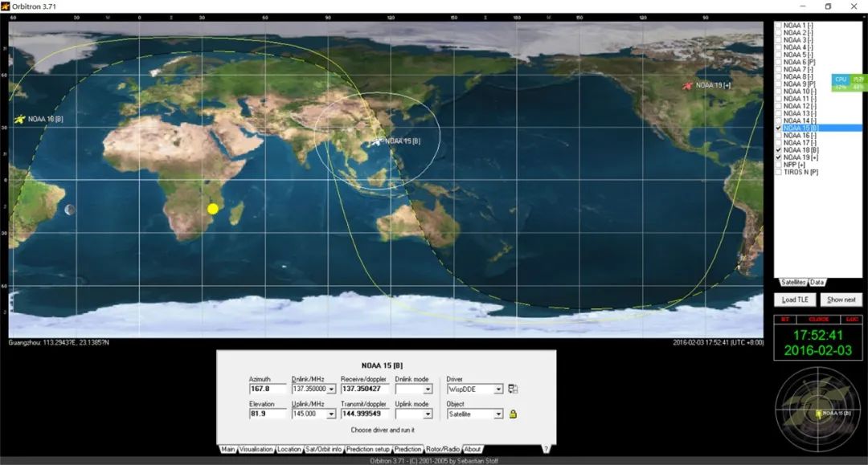
Task: Click the Load TLE button
Action: [x=795, y=300]
